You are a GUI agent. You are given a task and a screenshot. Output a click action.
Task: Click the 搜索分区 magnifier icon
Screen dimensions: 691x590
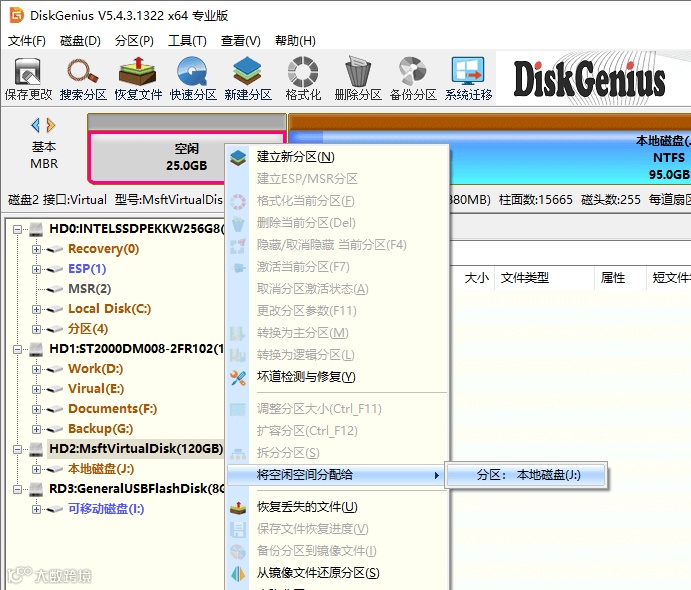[83, 71]
